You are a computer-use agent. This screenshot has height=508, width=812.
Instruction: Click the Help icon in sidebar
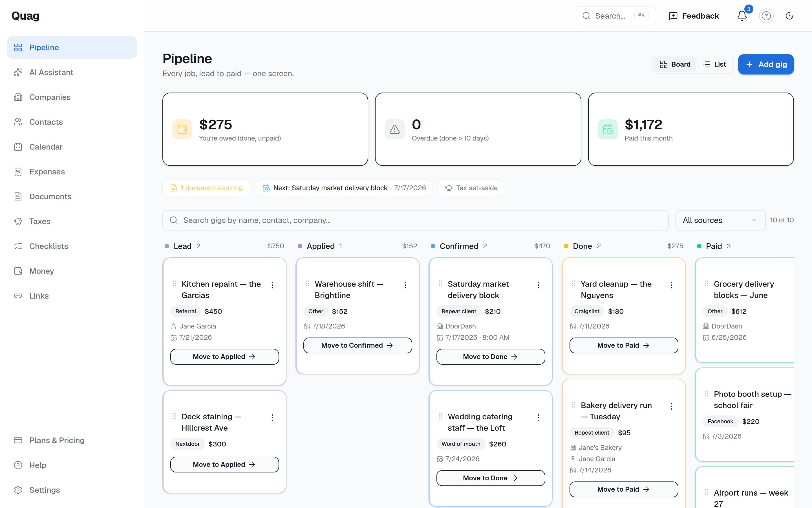click(18, 465)
